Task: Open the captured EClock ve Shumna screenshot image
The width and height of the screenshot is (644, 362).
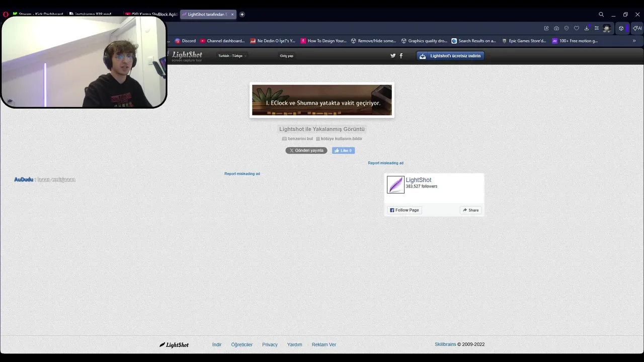Action: click(x=322, y=100)
